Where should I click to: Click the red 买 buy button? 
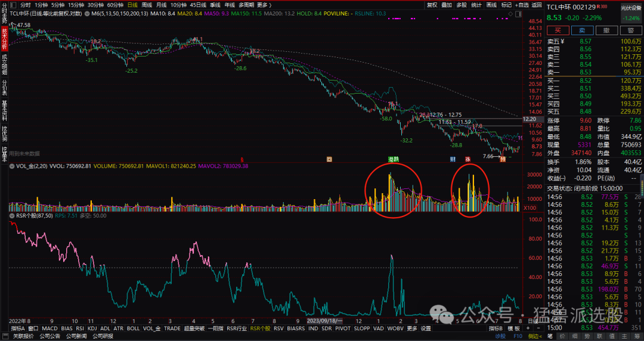[x=558, y=30]
